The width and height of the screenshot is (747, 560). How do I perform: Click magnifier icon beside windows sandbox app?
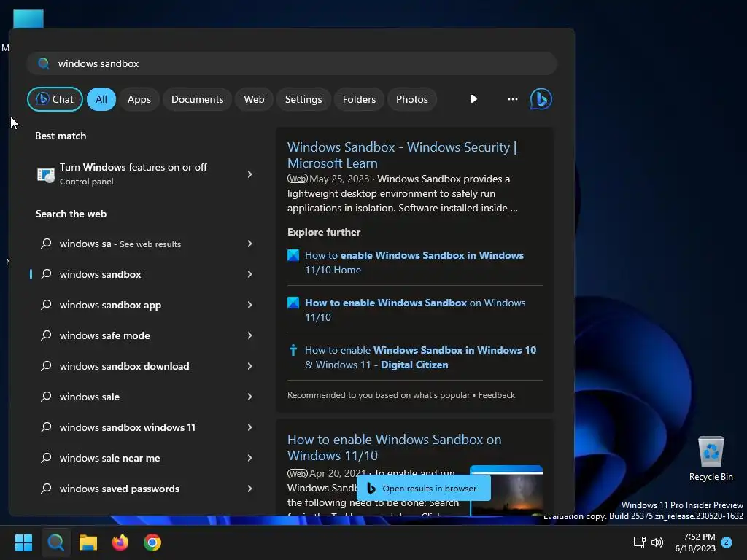pyautogui.click(x=46, y=305)
